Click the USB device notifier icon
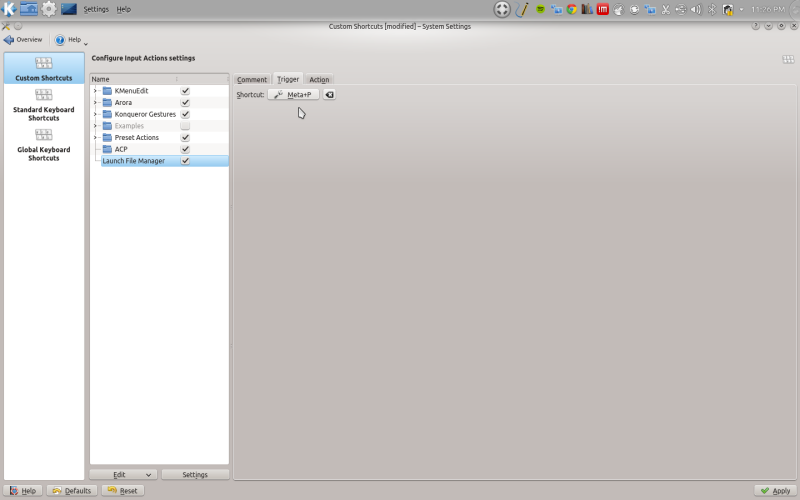Image resolution: width=800 pixels, height=500 pixels. click(681, 9)
